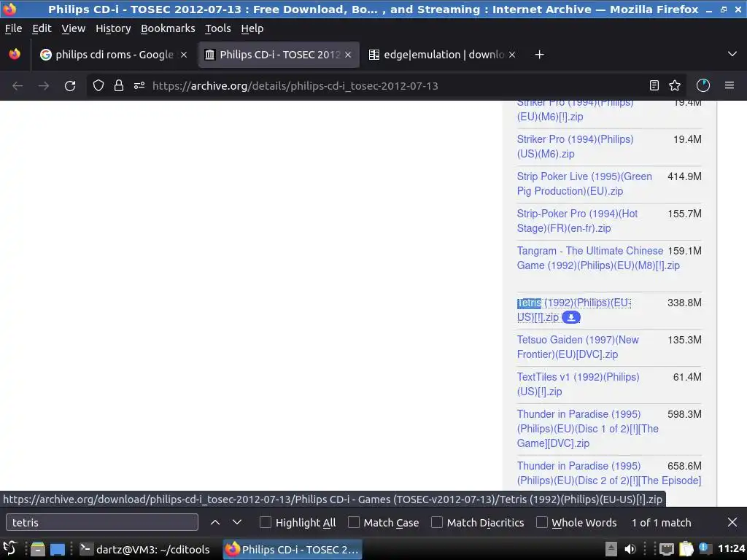Image resolution: width=747 pixels, height=560 pixels.
Task: Reload the current archive.org page
Action: coord(70,86)
